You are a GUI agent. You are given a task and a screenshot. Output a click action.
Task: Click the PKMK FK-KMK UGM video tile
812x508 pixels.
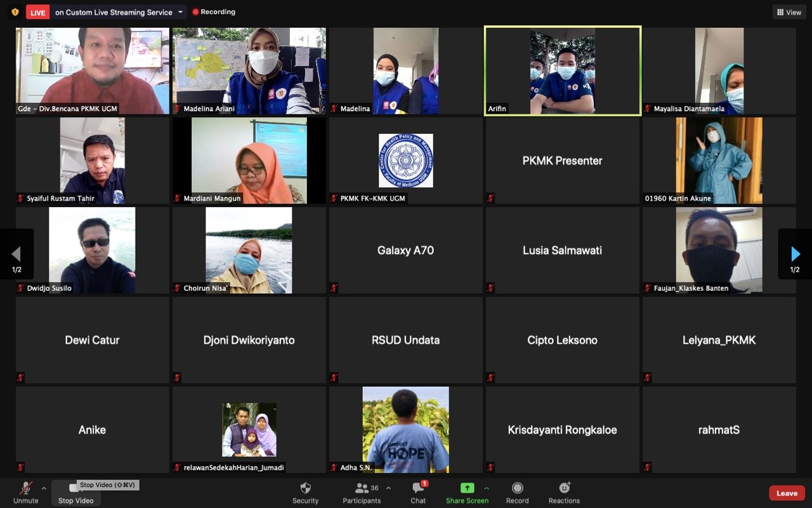point(406,161)
